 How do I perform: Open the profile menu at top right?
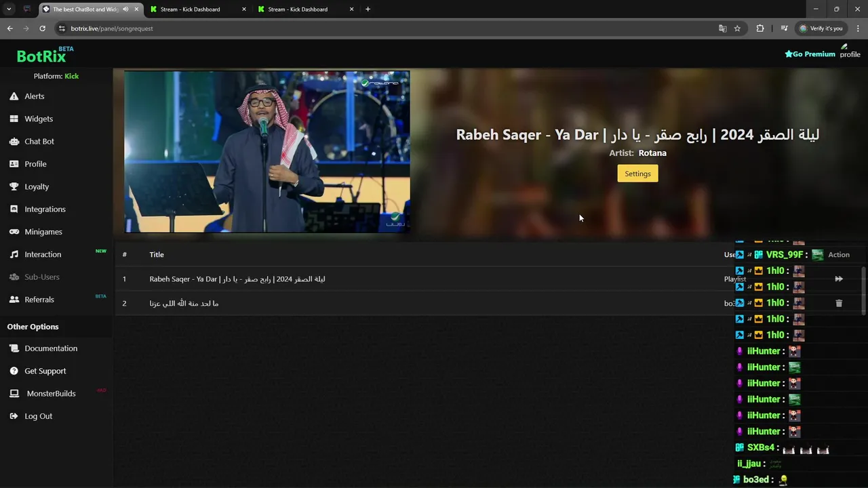[850, 51]
